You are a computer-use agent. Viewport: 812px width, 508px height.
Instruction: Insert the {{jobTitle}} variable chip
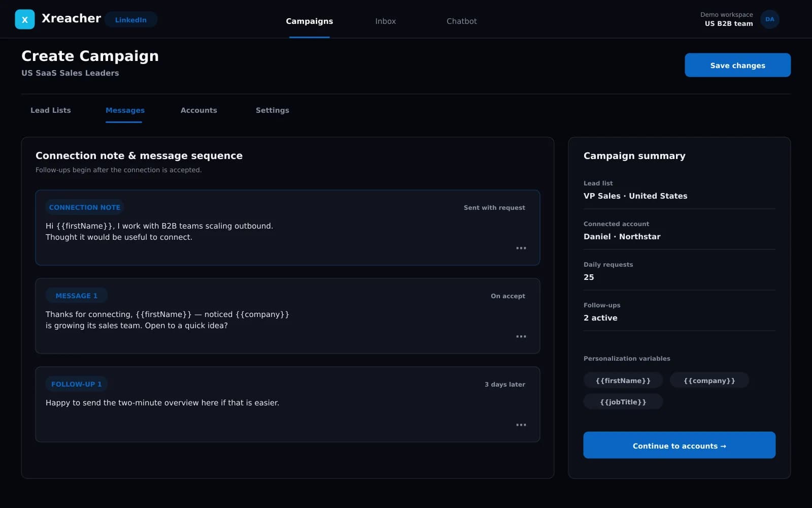(x=623, y=402)
